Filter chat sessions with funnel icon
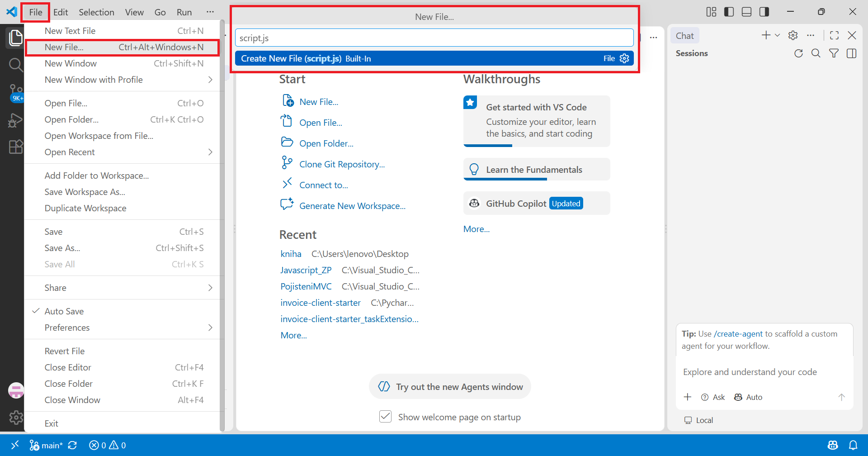Image resolution: width=868 pixels, height=456 pixels. [834, 53]
